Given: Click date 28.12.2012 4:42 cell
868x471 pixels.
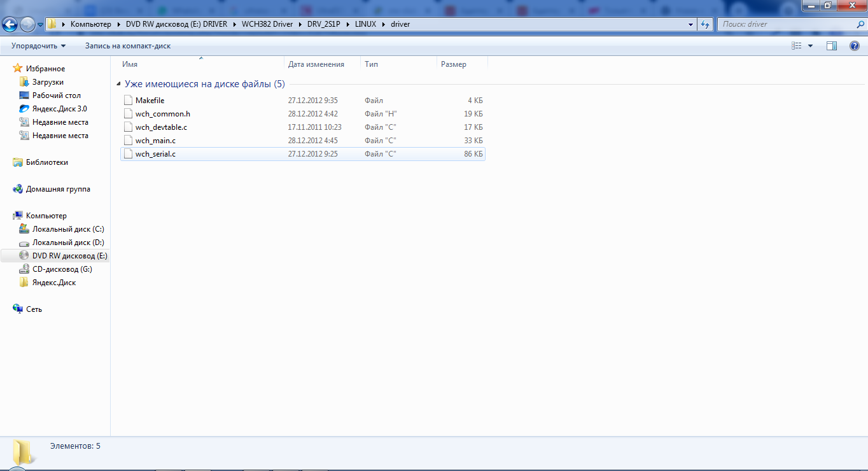Looking at the screenshot, I should (x=312, y=114).
